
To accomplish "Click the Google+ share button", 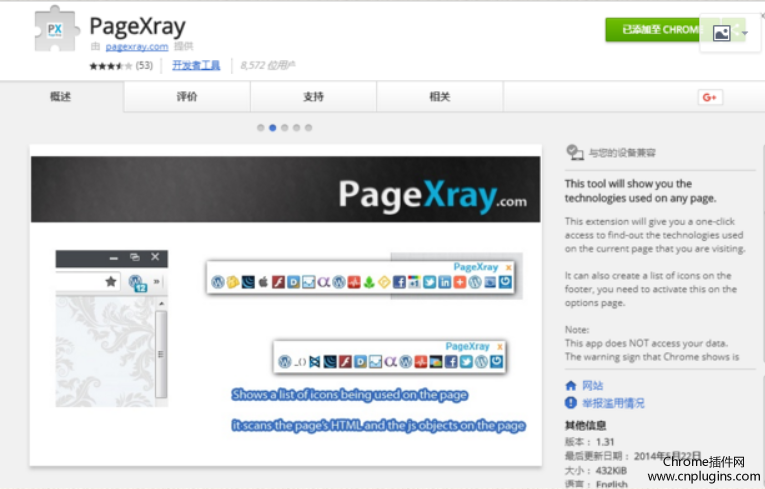I will click(x=710, y=97).
